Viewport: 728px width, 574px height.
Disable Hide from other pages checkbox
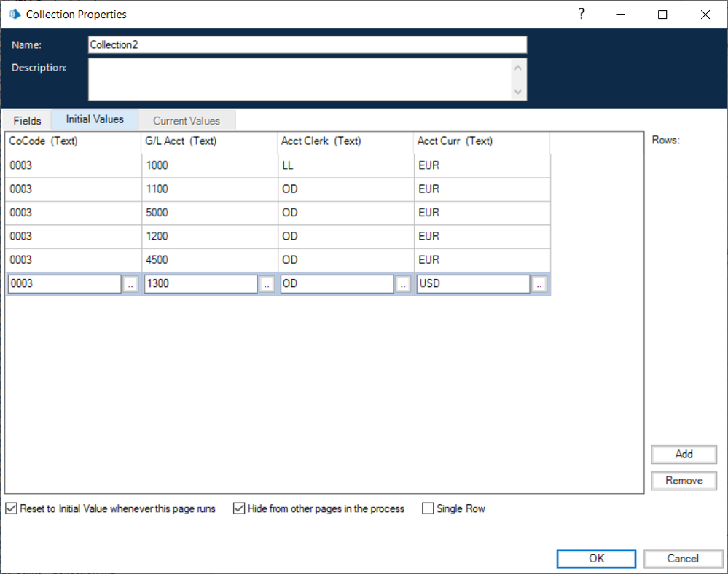(239, 509)
